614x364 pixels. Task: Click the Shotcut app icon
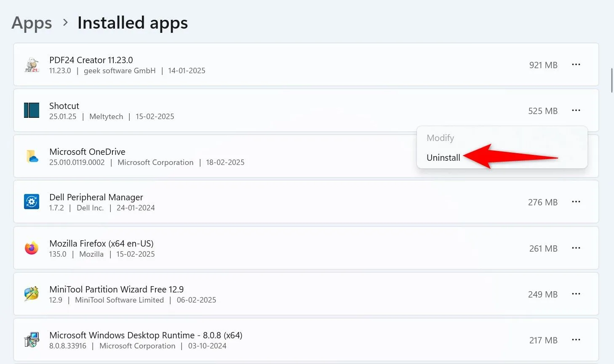(x=32, y=110)
